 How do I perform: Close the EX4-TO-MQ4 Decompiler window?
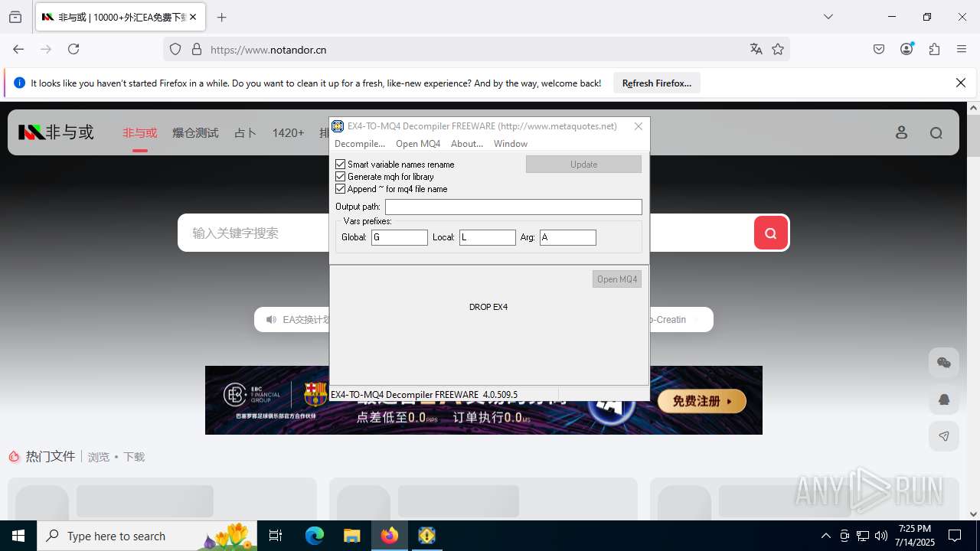[639, 126]
